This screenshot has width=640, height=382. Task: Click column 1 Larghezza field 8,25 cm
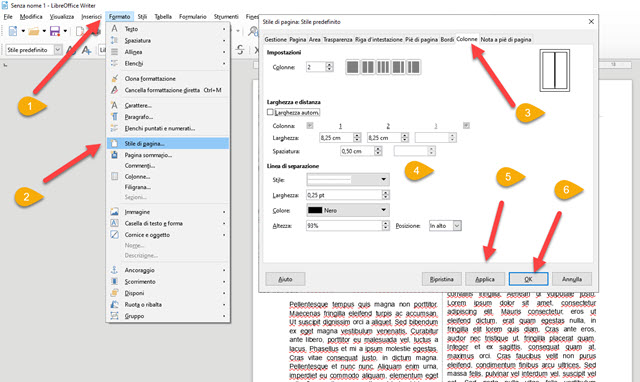coord(336,138)
